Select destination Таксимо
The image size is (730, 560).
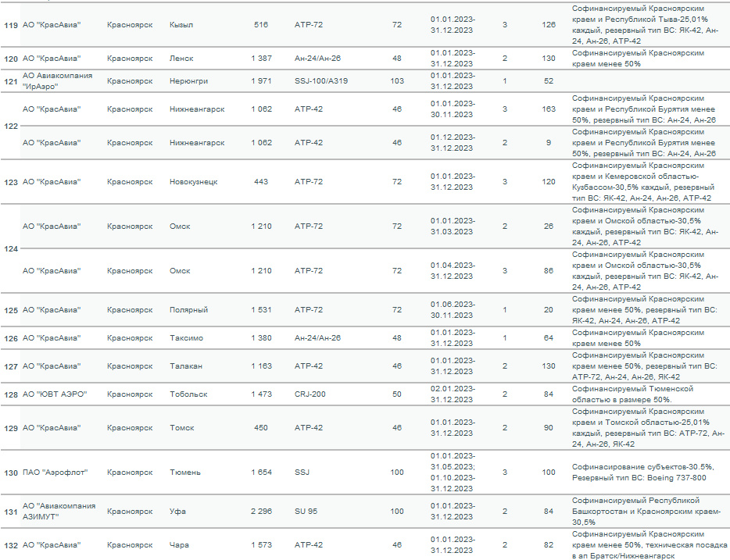pos(186,338)
